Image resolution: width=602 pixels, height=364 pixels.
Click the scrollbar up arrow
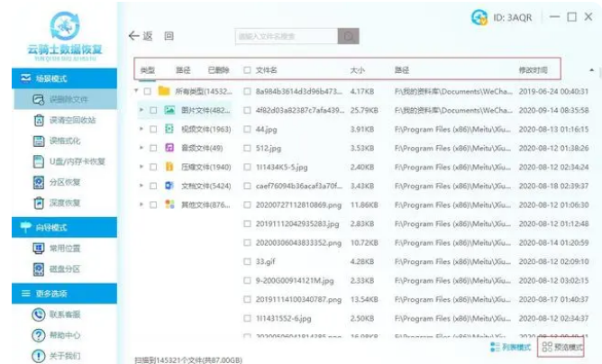591,70
